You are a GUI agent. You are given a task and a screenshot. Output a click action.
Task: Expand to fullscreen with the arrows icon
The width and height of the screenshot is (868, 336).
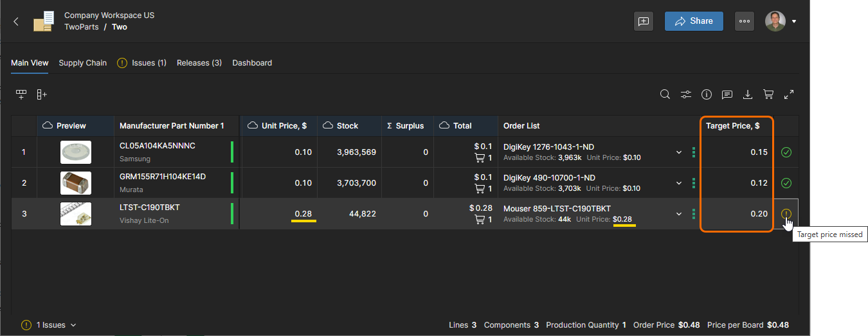(789, 94)
